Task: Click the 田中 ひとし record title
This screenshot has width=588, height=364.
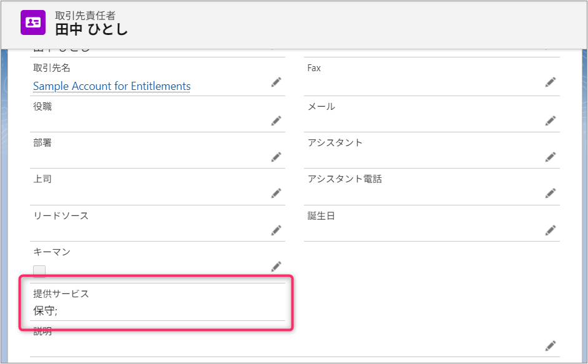Action: [91, 29]
